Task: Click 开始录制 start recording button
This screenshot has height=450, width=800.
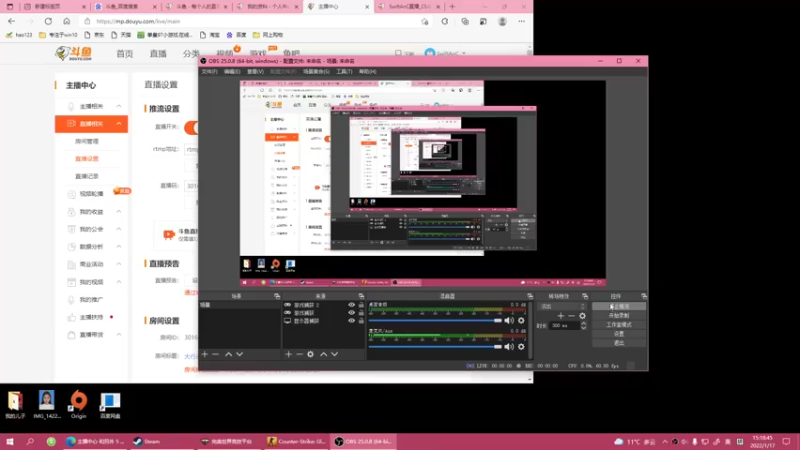Action: tap(619, 315)
